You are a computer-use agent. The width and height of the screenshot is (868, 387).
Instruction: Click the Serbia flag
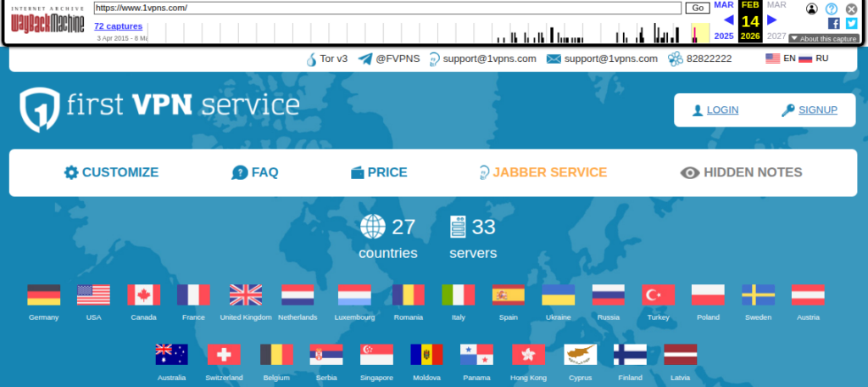[x=326, y=355]
